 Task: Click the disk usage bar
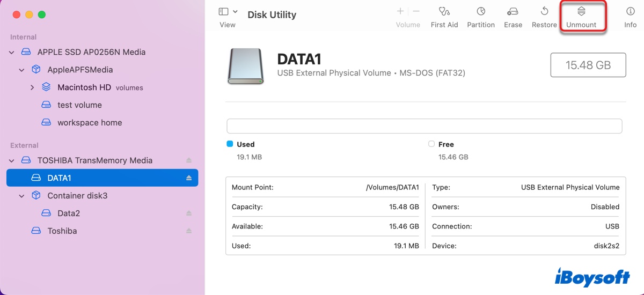424,126
